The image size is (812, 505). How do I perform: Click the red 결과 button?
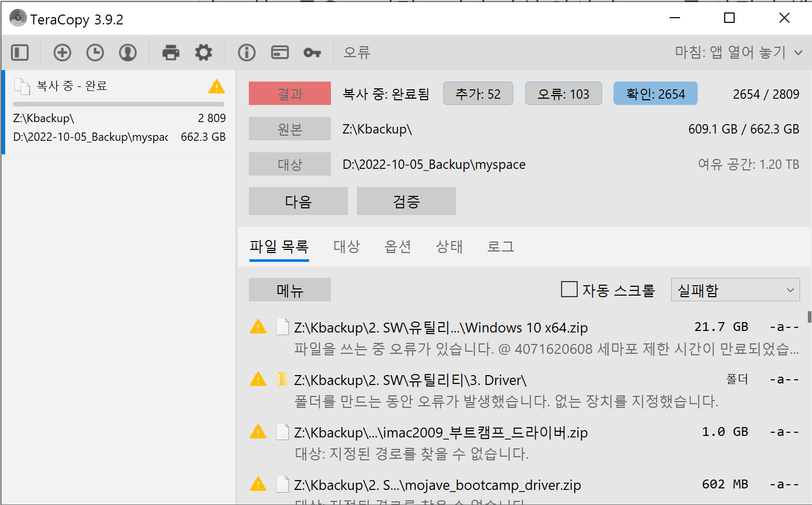tap(290, 94)
